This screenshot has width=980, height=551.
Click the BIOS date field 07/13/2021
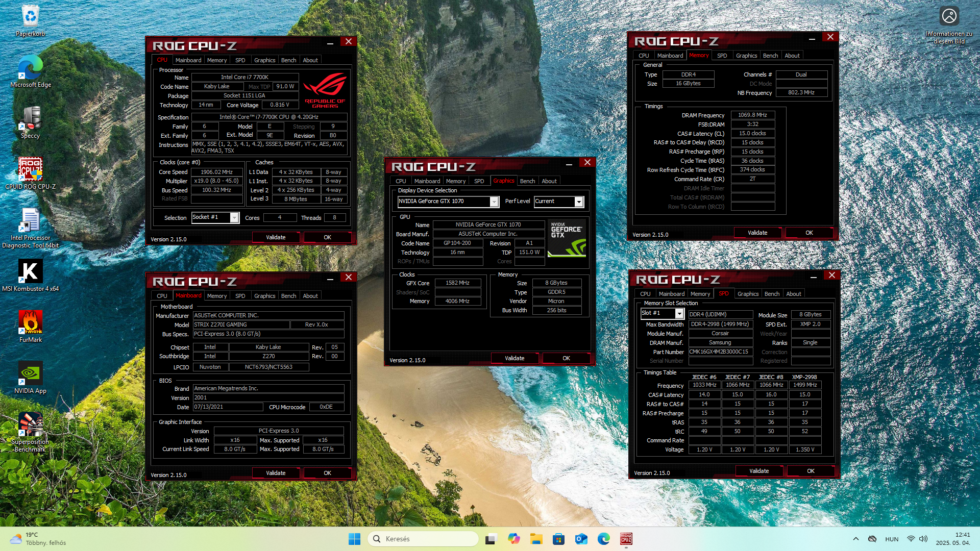click(228, 407)
